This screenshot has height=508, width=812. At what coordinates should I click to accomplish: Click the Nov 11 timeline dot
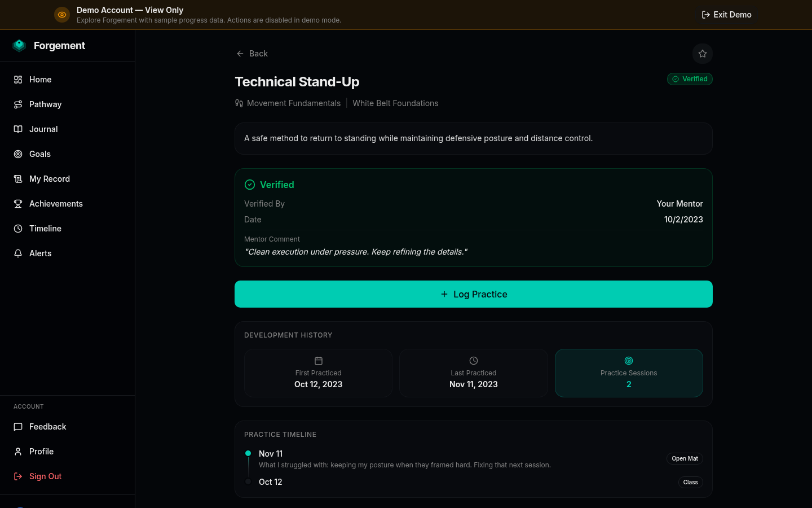(248, 453)
